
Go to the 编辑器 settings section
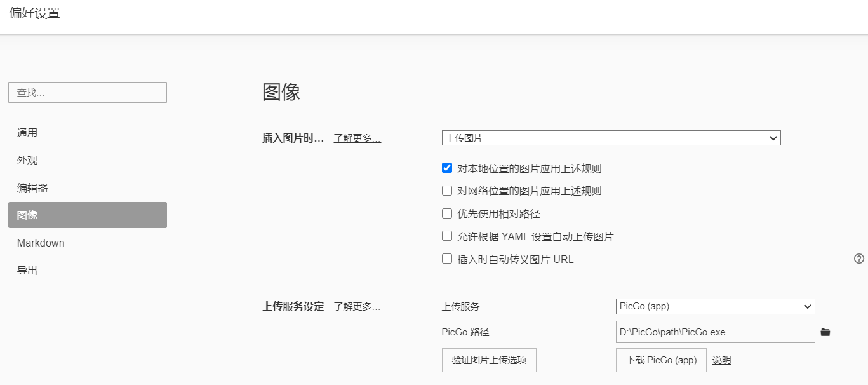[x=32, y=188]
